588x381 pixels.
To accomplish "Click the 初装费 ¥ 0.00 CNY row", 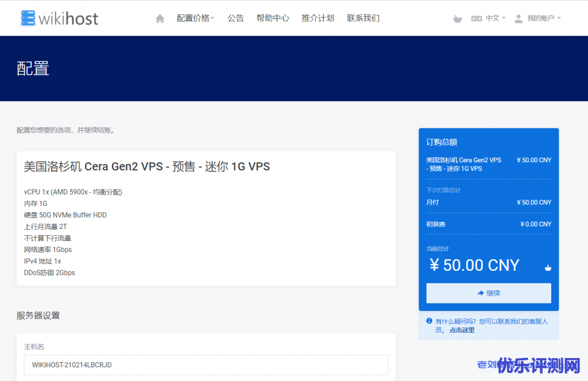I will (x=489, y=224).
